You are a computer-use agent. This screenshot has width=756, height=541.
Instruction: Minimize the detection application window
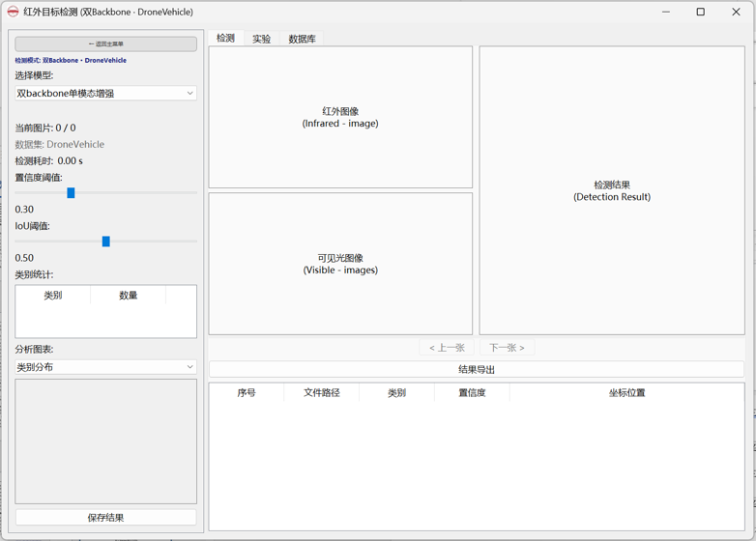[x=666, y=12]
